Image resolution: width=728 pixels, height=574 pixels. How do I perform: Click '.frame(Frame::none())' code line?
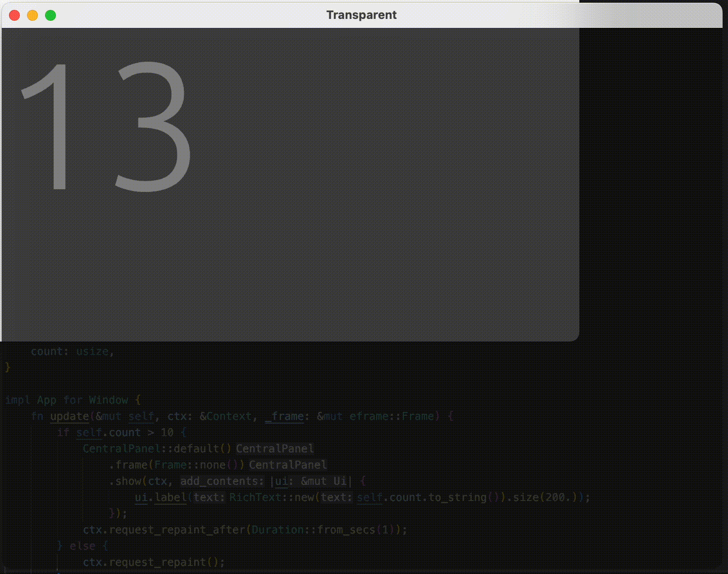tap(177, 465)
